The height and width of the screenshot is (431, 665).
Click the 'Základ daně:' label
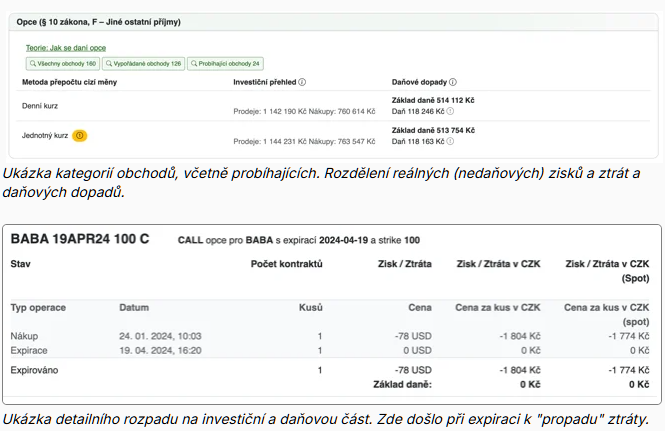click(402, 384)
